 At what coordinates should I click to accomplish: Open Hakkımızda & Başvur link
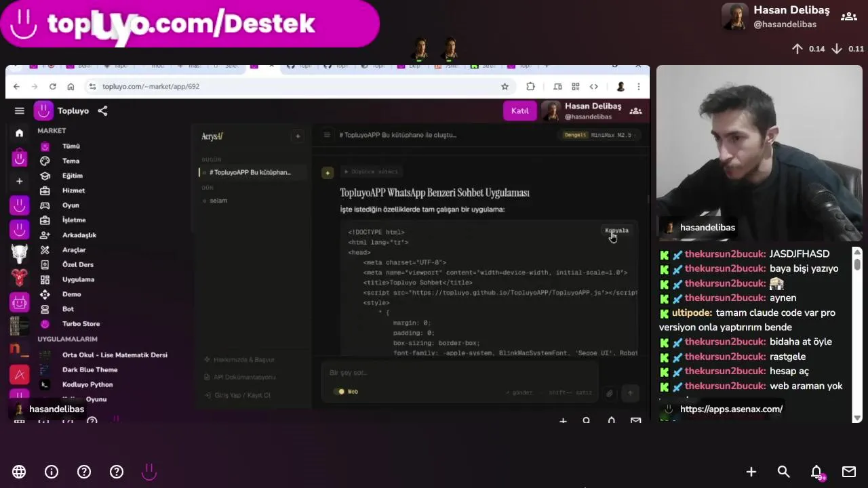tap(243, 360)
